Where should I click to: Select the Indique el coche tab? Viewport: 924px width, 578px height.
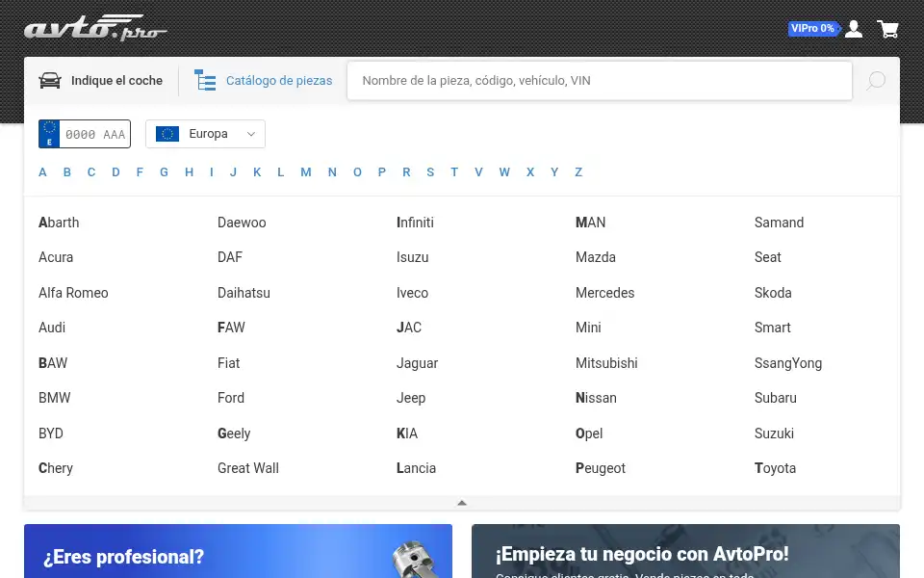tap(101, 80)
